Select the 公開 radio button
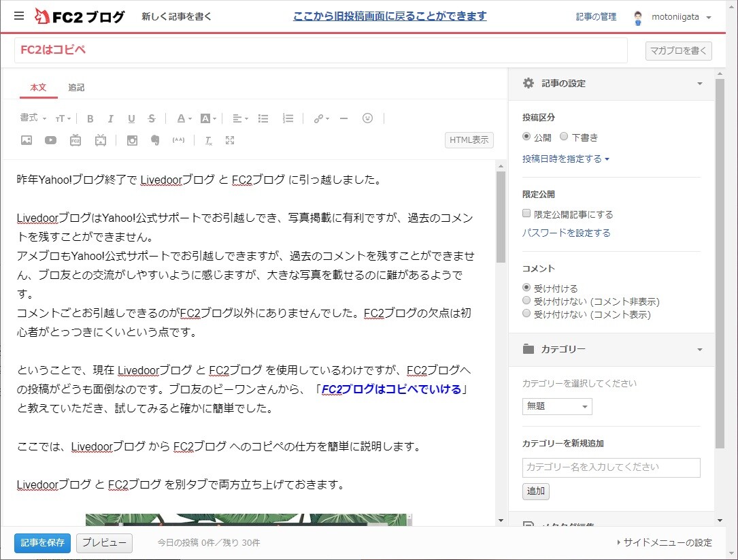The height and width of the screenshot is (560, 738). pos(526,137)
